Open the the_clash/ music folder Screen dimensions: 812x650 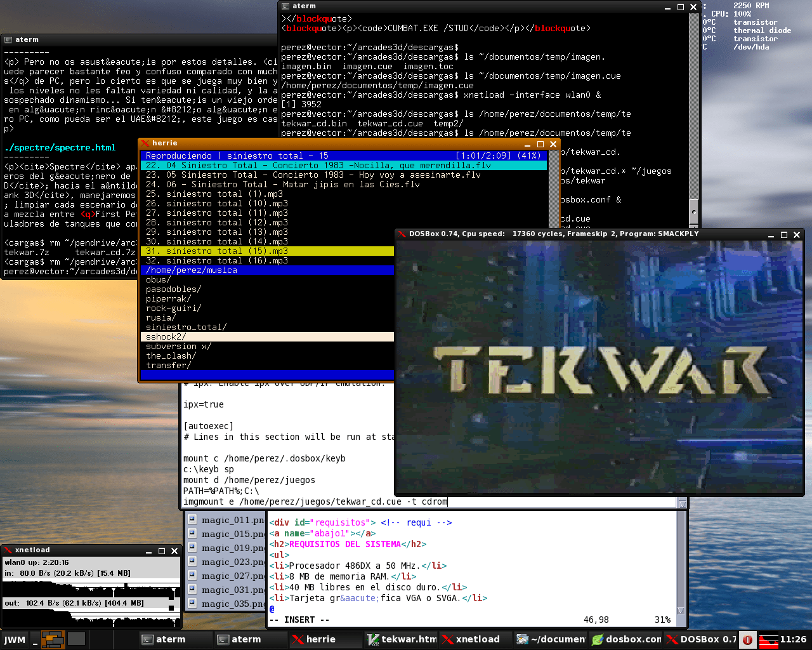coord(268,356)
